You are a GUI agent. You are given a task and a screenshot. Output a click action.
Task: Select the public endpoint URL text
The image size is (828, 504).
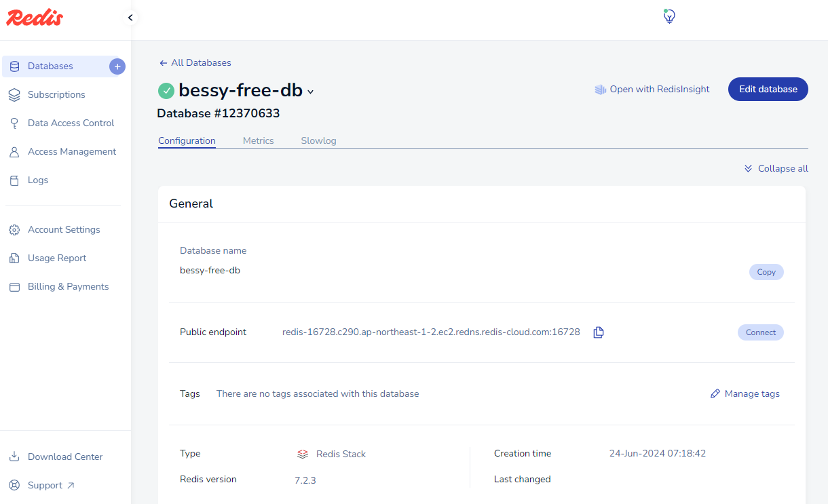tap(431, 332)
